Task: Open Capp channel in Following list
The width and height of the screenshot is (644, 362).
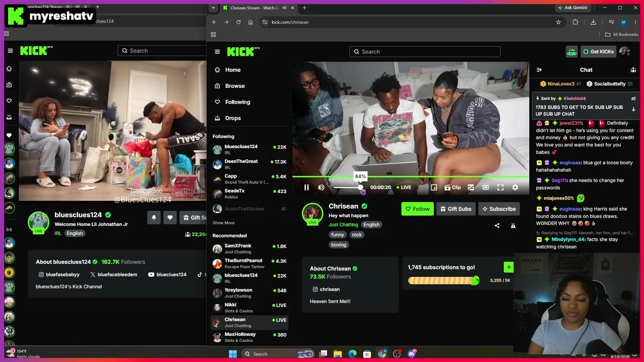Action: click(x=250, y=179)
